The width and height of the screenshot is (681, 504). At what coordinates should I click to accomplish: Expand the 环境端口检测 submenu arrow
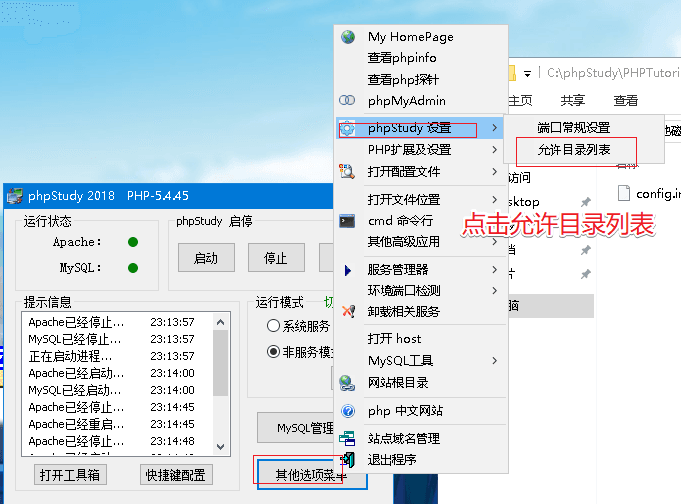pyautogui.click(x=495, y=290)
